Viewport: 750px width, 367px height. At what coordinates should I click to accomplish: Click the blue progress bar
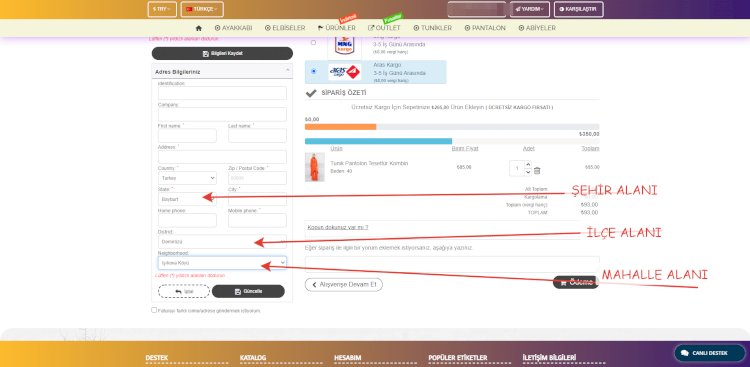378,141
